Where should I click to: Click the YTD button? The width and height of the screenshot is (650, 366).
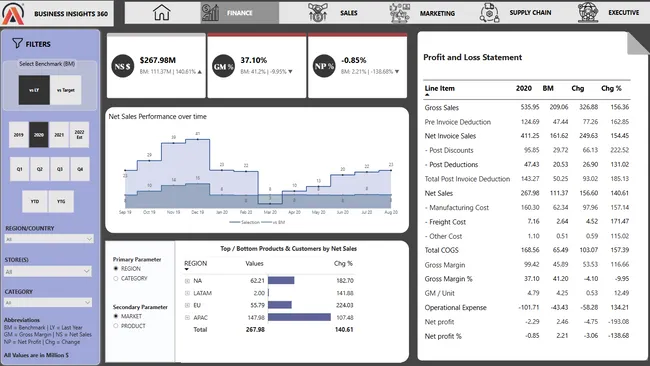point(34,201)
